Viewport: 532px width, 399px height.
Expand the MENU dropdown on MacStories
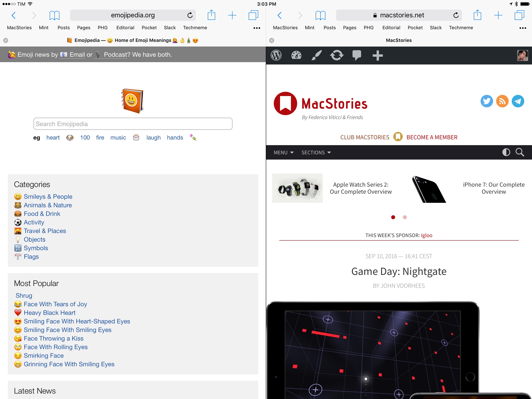coord(284,153)
